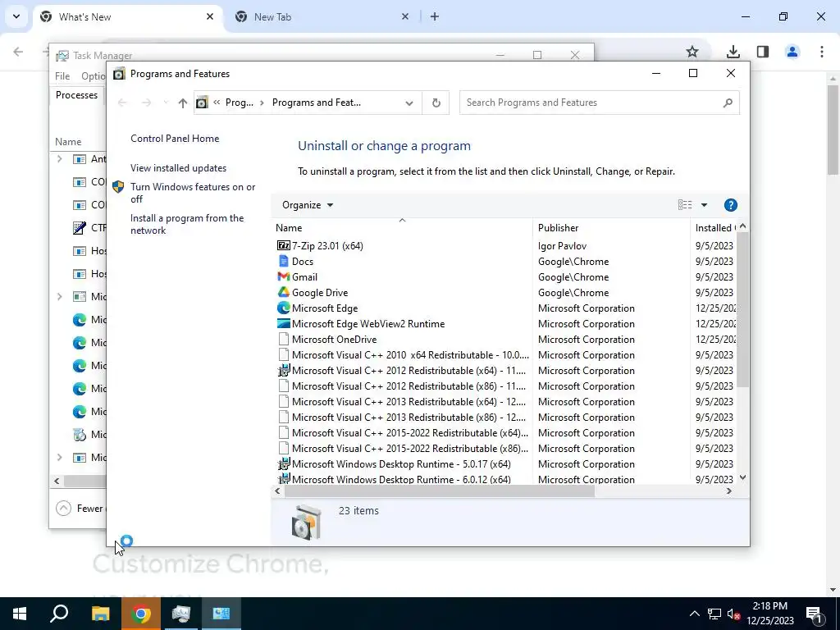Switch to the What's New Chrome tab
The height and width of the screenshot is (630, 840).
pos(129,17)
